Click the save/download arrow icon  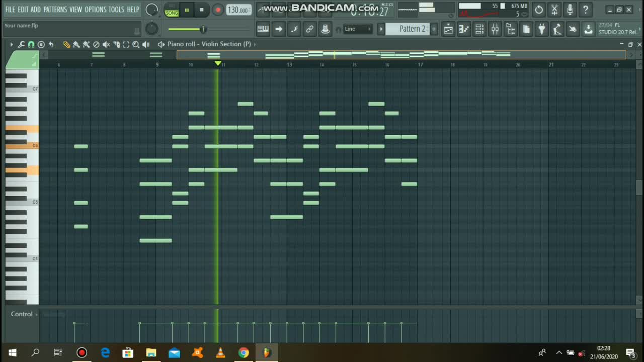point(588,29)
